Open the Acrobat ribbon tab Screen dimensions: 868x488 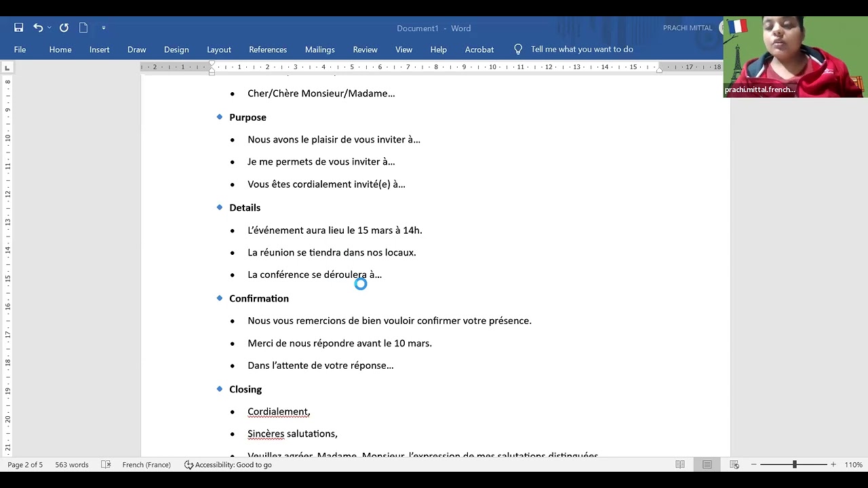479,49
